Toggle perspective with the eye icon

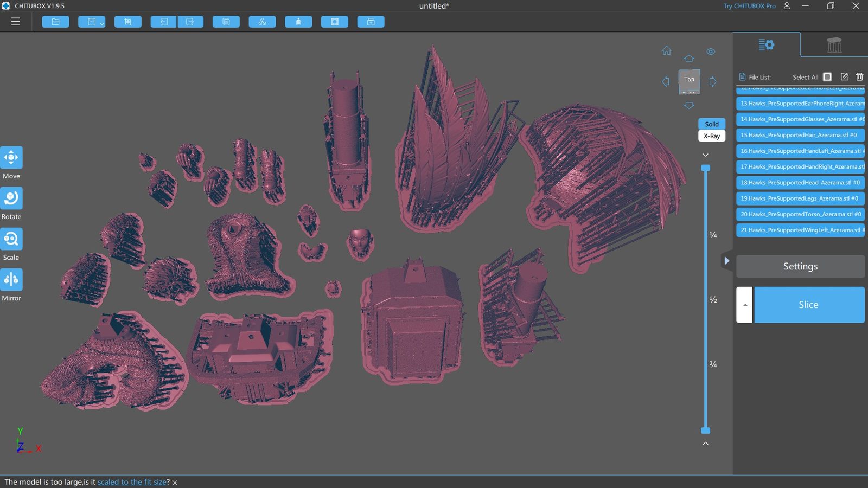(711, 52)
